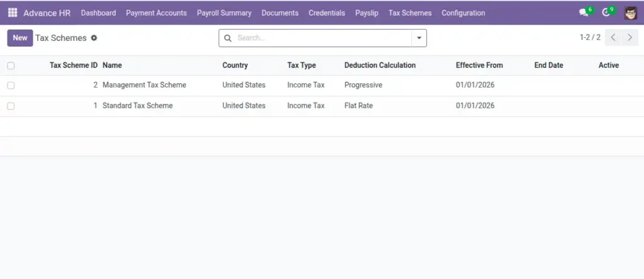Sort by Active column header
This screenshot has width=644, height=279.
click(x=608, y=65)
